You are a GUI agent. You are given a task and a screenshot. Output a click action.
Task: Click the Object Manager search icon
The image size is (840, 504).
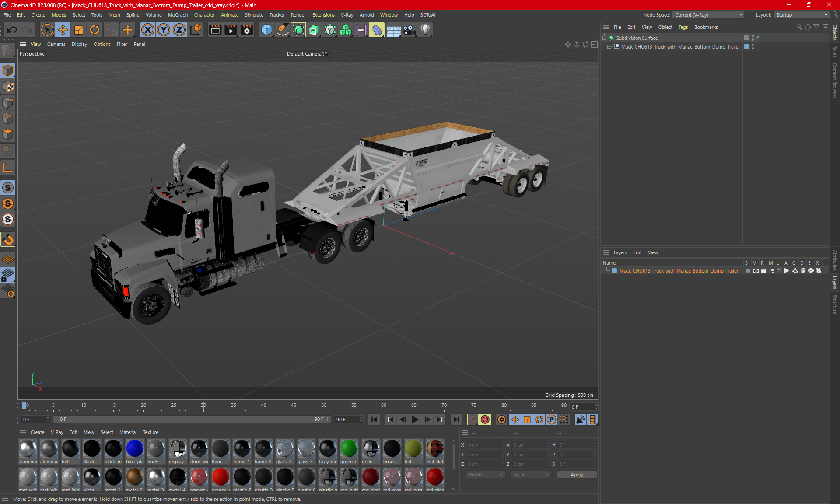(x=799, y=27)
